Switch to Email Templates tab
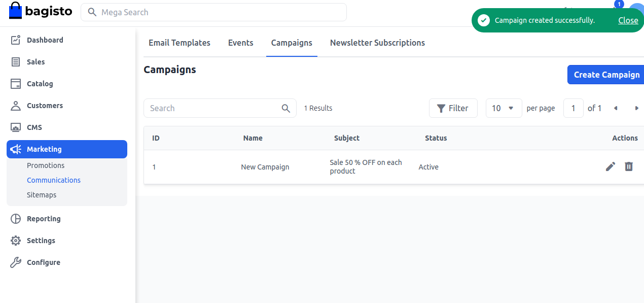 point(179,43)
